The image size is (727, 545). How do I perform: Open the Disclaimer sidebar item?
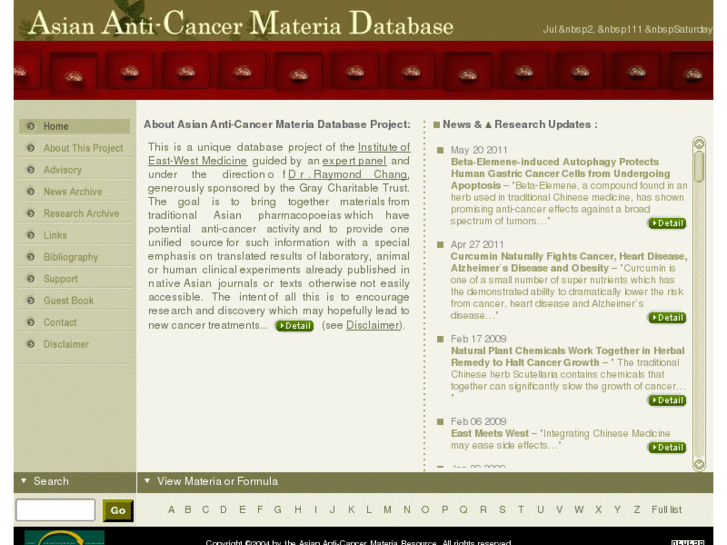pos(66,344)
